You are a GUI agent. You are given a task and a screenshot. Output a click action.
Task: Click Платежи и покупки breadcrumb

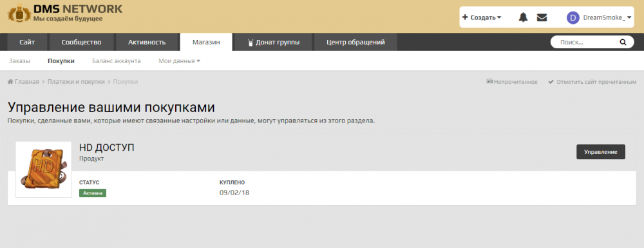coord(76,82)
